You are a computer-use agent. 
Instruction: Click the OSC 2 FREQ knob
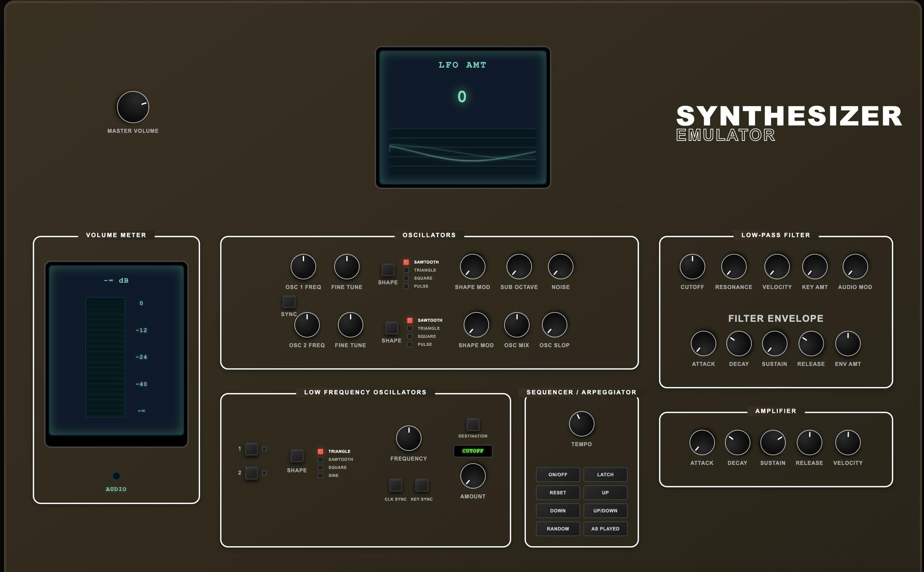coord(307,325)
